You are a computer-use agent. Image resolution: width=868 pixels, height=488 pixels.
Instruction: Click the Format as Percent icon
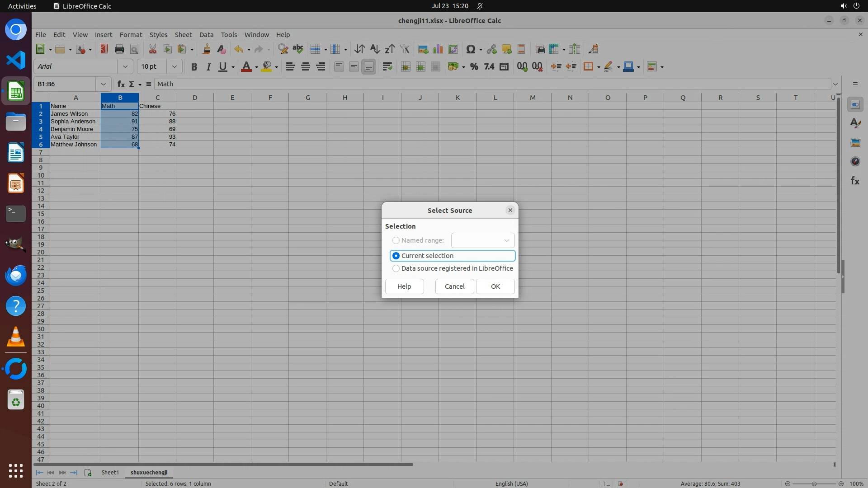click(474, 66)
